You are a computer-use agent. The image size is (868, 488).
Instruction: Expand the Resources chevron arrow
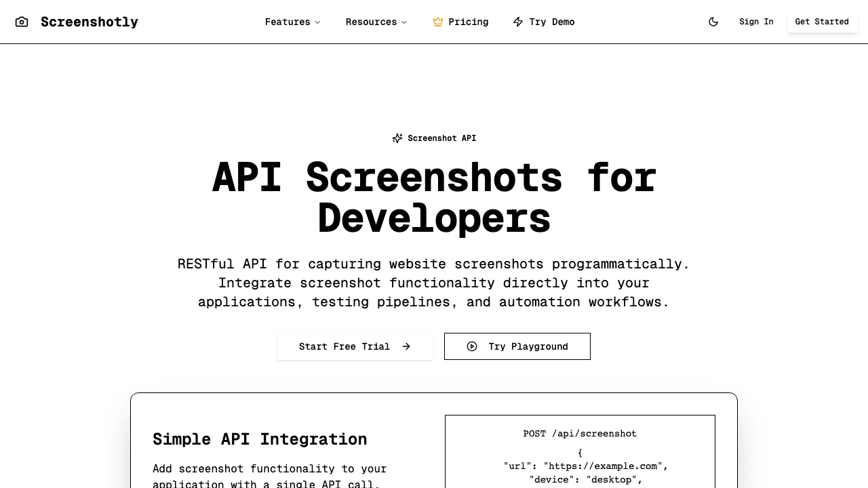point(404,22)
